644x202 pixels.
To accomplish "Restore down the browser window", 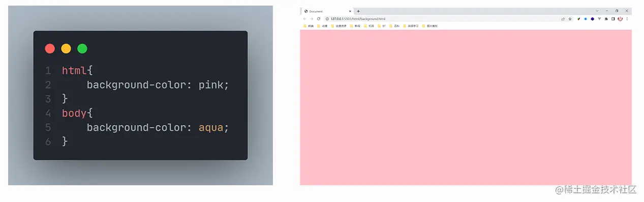I will point(617,11).
